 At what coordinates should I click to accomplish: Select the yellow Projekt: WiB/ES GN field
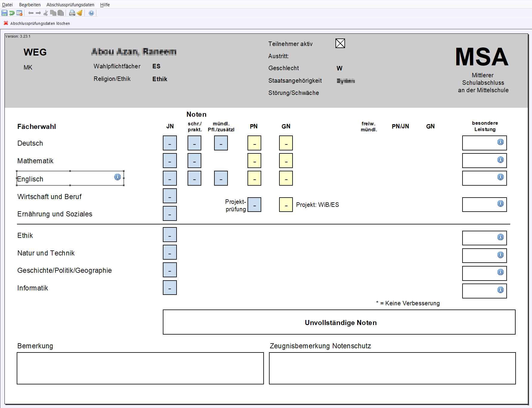[x=286, y=204]
